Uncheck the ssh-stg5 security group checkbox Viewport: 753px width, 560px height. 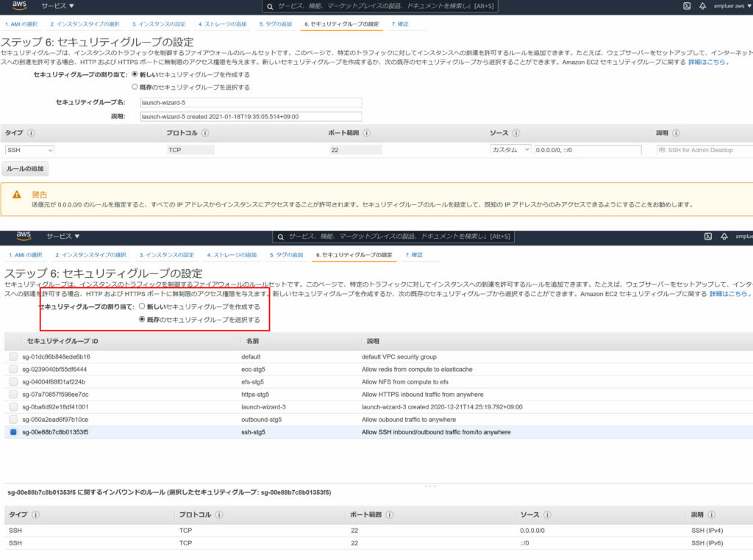pyautogui.click(x=13, y=432)
